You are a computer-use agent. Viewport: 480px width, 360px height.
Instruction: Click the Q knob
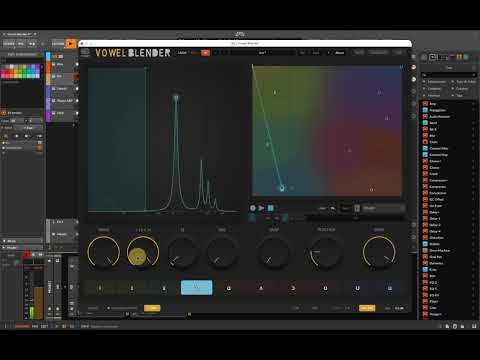tap(182, 252)
